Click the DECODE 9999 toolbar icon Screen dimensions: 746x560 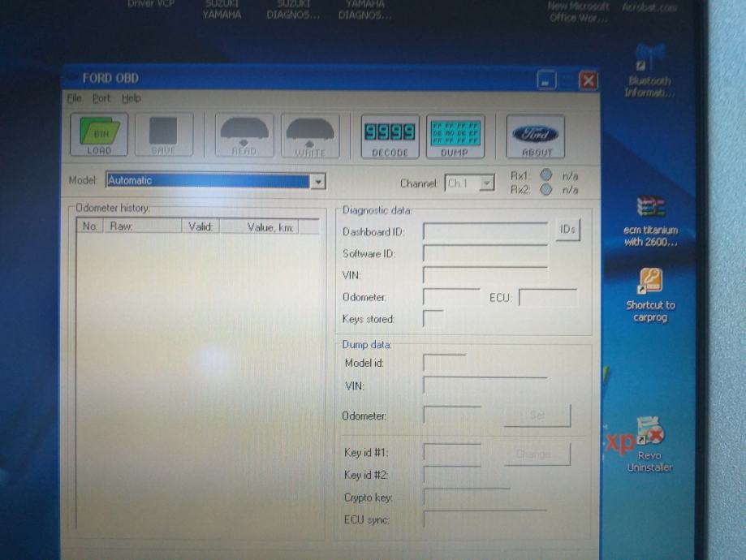[x=390, y=137]
